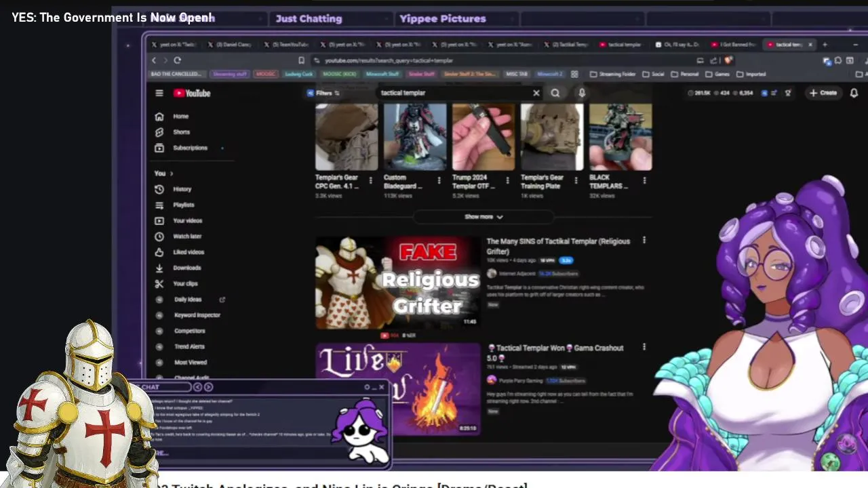Open The Many SINS of Tactikal Templar title
The width and height of the screenshot is (868, 488).
[x=558, y=246]
